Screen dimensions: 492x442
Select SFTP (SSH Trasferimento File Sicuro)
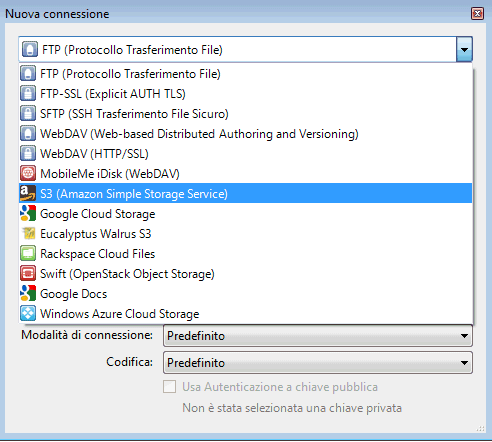click(246, 114)
